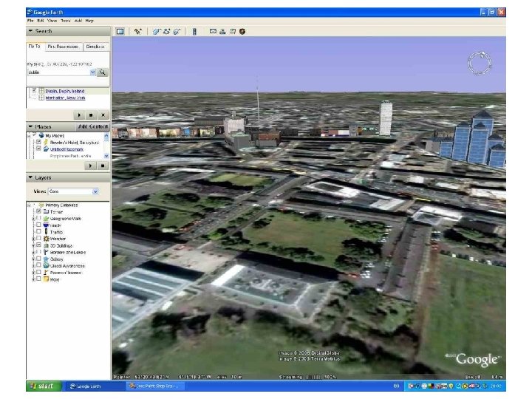Click the Add Content button
This screenshot has height=399, width=532.
coord(92,126)
